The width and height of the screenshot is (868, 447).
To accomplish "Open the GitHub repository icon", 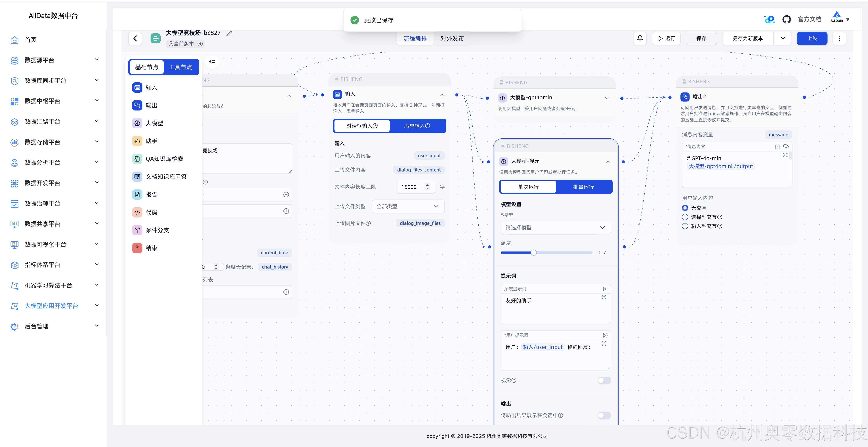I will tap(786, 20).
